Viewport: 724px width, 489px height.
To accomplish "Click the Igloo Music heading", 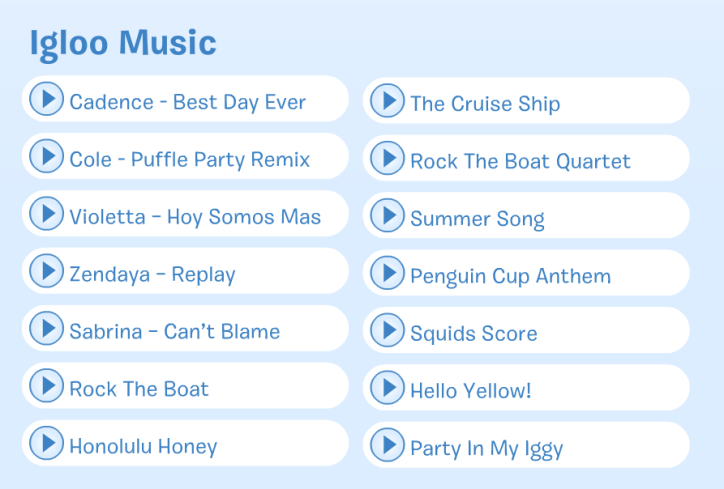I will 122,43.
